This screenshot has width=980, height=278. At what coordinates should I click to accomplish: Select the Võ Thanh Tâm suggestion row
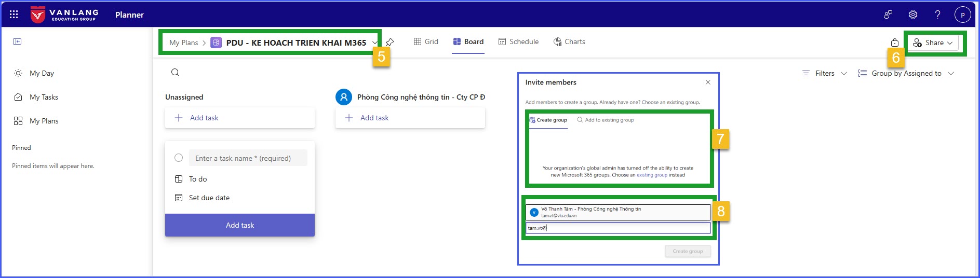(x=618, y=212)
